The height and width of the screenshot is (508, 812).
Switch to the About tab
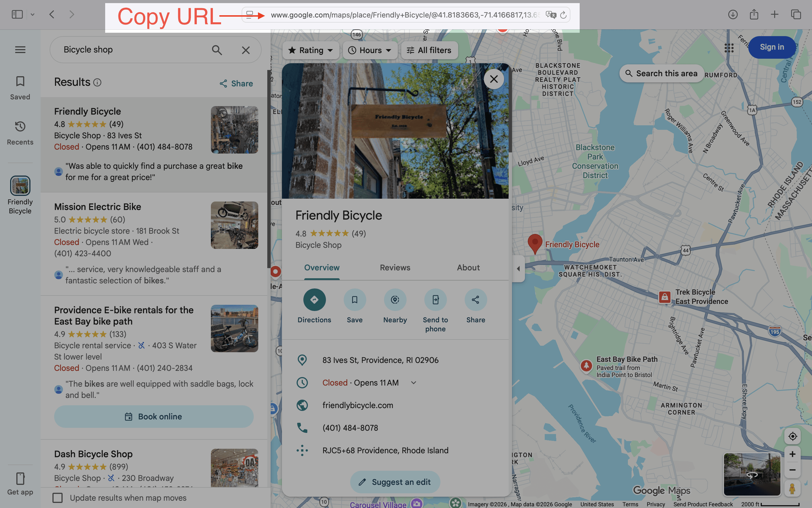[x=468, y=268]
